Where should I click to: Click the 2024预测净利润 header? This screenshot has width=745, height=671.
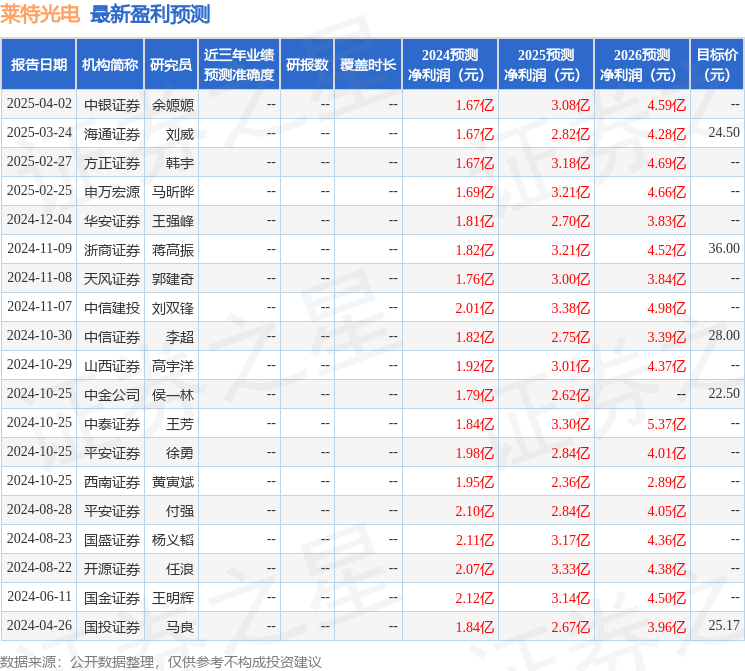tap(450, 65)
